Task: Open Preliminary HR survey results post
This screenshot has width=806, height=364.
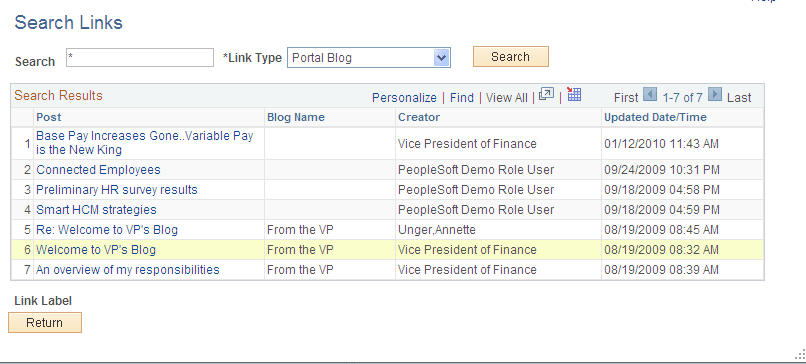Action: click(117, 190)
